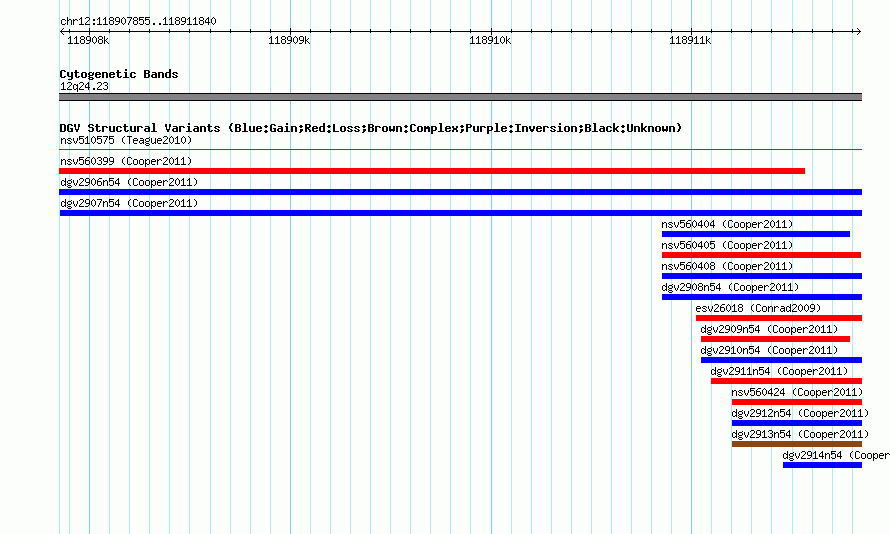Open dgv2908n54 (Cooper2011) label

click(730, 287)
